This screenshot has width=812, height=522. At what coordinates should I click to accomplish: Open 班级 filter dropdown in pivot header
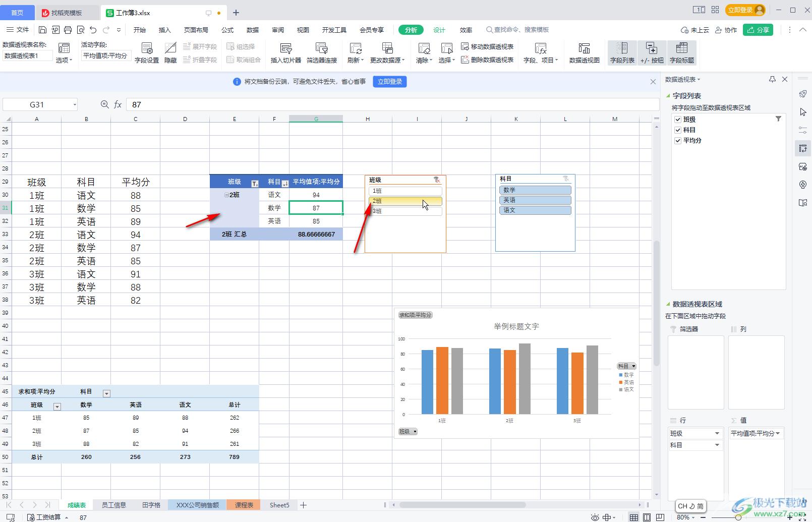click(x=255, y=183)
